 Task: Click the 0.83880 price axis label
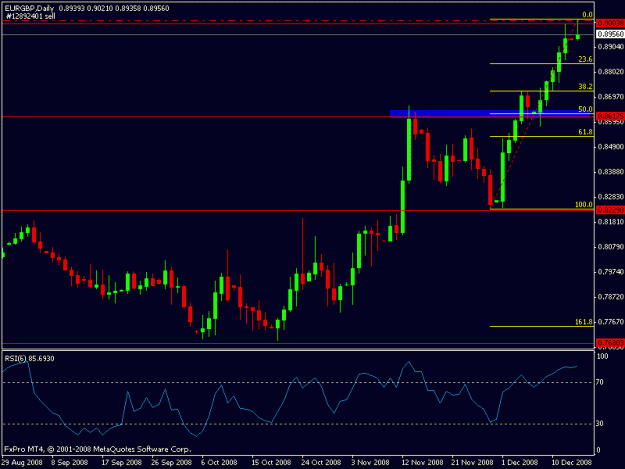(610, 172)
